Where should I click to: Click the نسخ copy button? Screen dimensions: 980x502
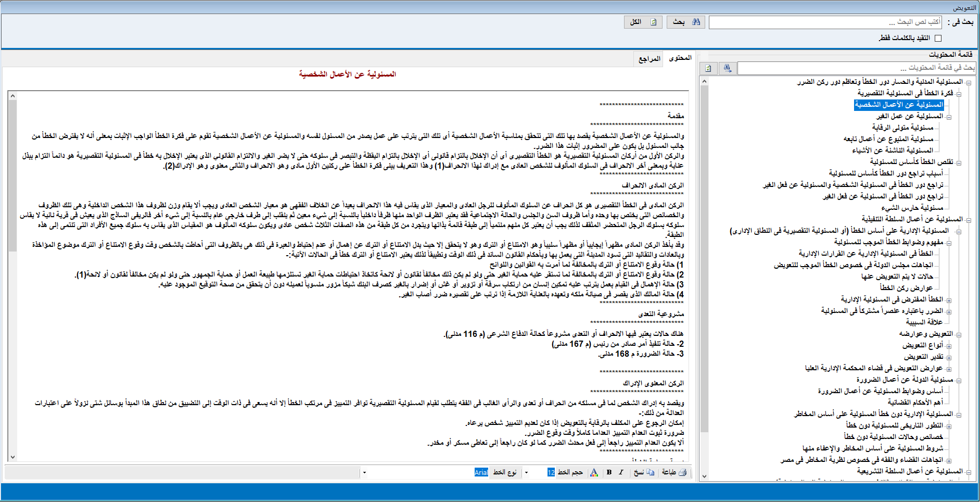[644, 472]
